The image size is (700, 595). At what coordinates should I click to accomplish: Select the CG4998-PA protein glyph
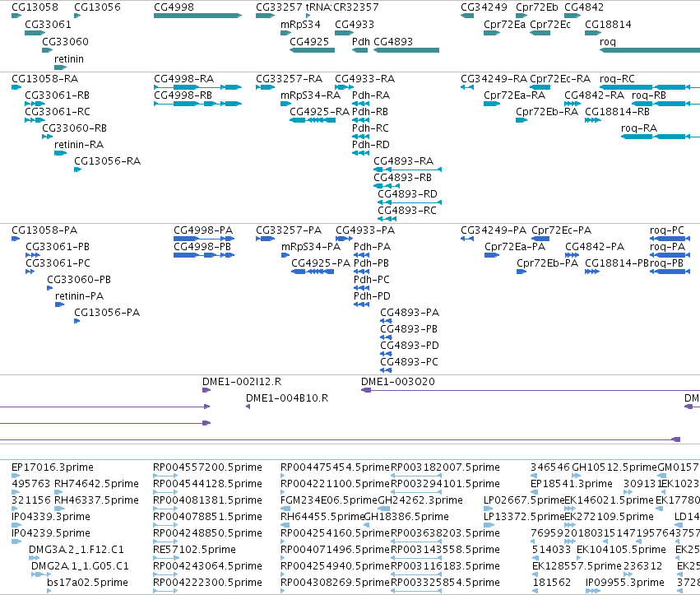pos(204,239)
